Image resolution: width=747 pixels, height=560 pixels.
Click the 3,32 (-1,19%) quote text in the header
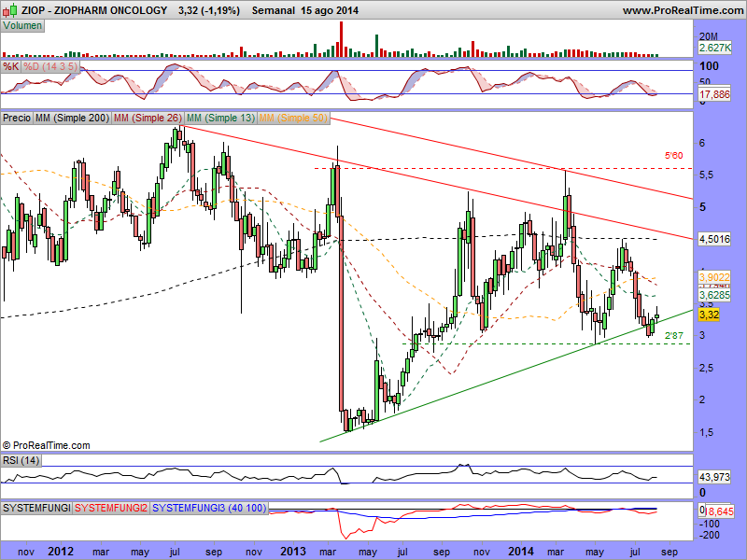coord(209,10)
